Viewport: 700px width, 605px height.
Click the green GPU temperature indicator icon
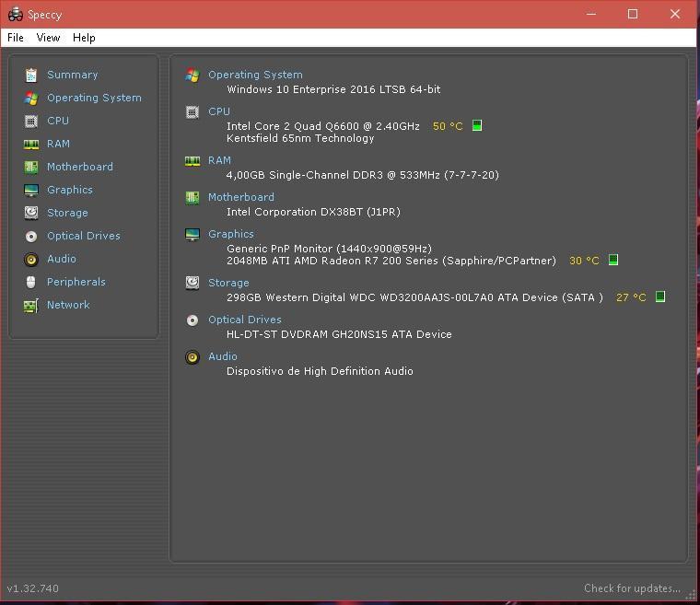(x=613, y=260)
